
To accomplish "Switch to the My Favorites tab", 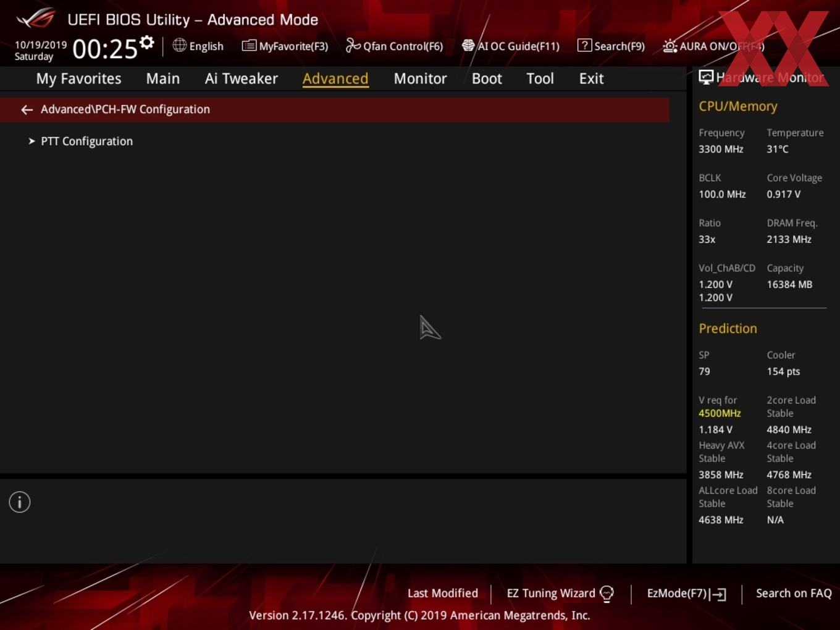I will 78,79.
